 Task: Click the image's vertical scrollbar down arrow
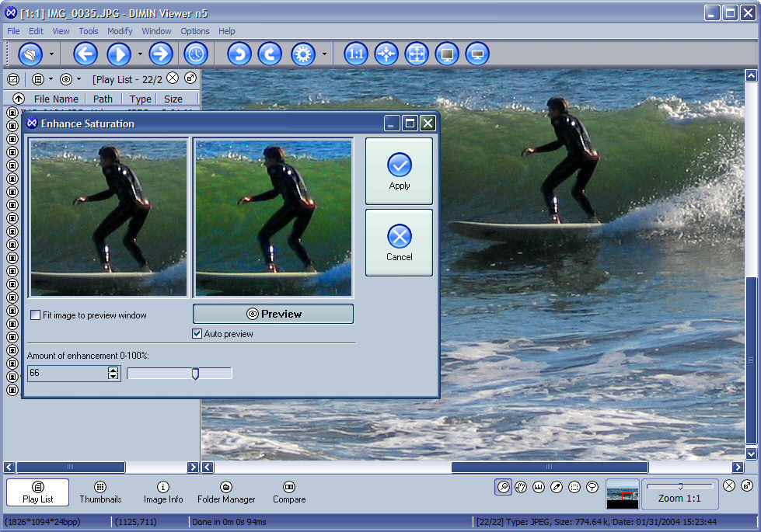click(x=752, y=454)
